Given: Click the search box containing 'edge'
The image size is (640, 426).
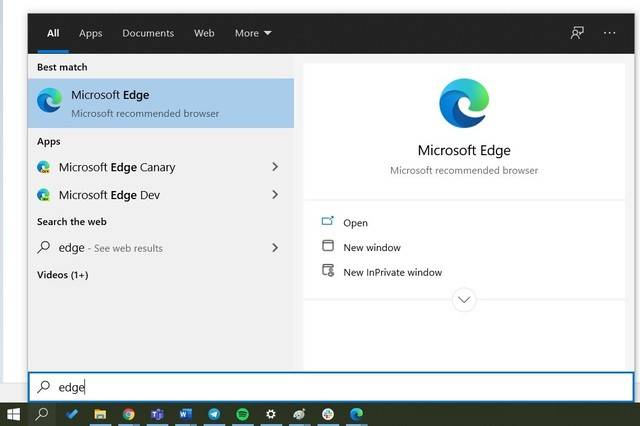Looking at the screenshot, I should [x=330, y=387].
